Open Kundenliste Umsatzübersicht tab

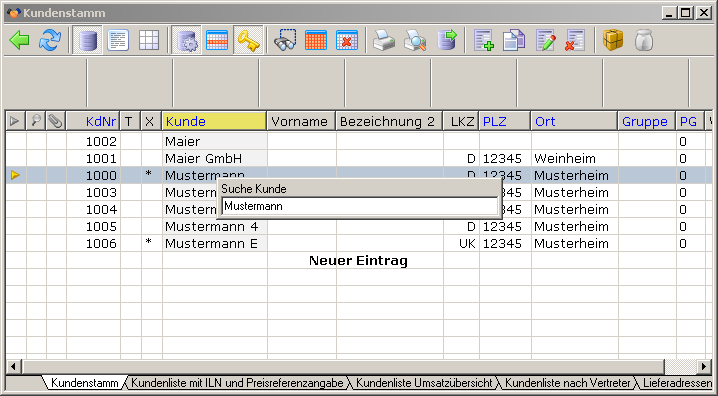424,383
